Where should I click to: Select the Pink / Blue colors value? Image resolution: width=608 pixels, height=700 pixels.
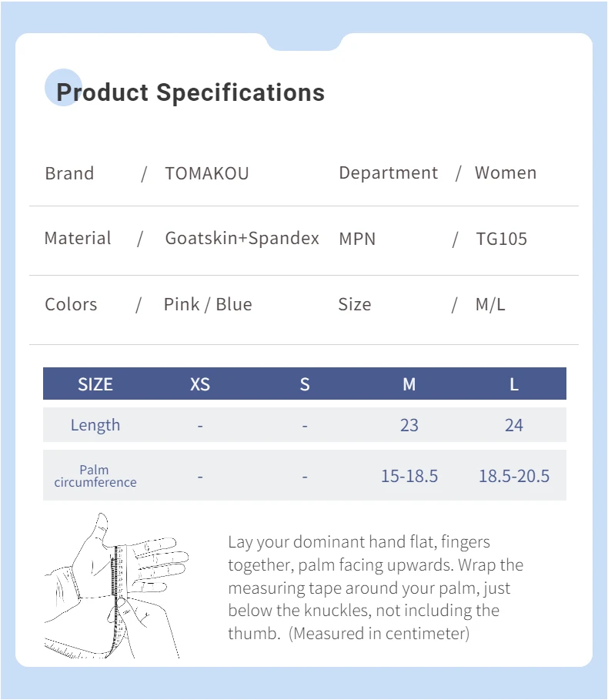tap(208, 304)
